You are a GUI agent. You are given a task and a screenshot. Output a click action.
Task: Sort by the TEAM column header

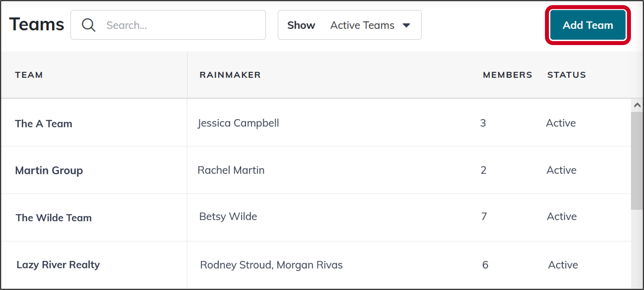pyautogui.click(x=29, y=75)
